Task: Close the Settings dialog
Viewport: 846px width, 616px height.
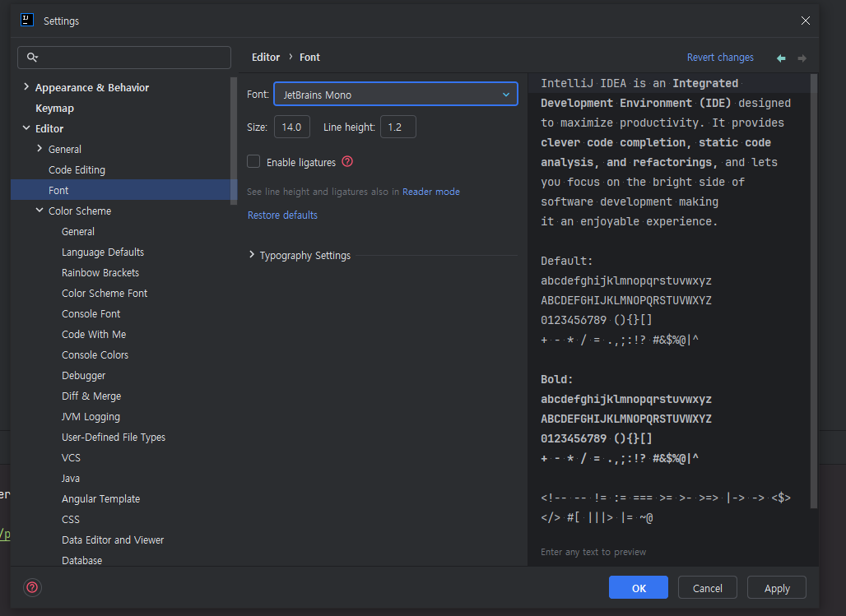Action: [806, 21]
